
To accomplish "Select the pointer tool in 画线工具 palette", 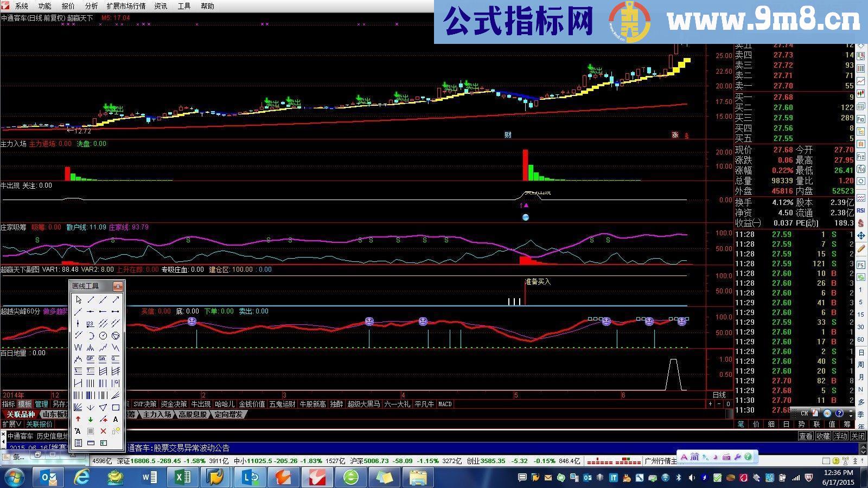I will tap(79, 300).
